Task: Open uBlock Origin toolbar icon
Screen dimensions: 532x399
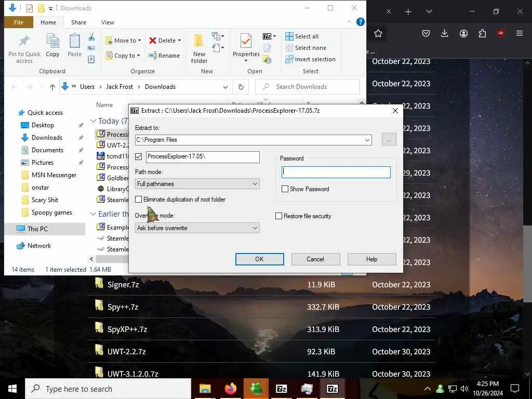Action: click(x=500, y=33)
